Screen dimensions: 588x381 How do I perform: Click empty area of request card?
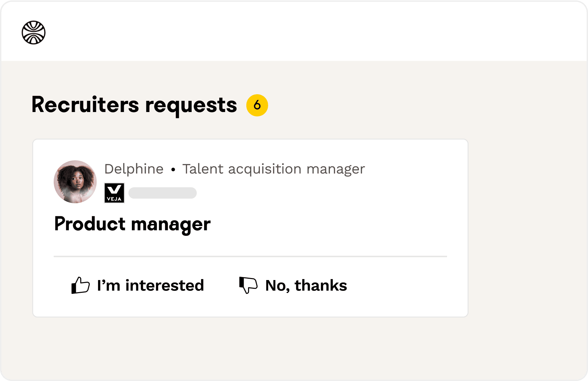click(x=369, y=215)
